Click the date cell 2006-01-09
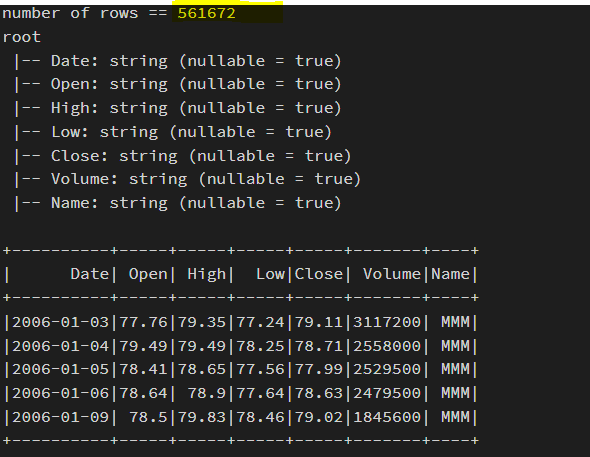The height and width of the screenshot is (457, 590). (60, 418)
